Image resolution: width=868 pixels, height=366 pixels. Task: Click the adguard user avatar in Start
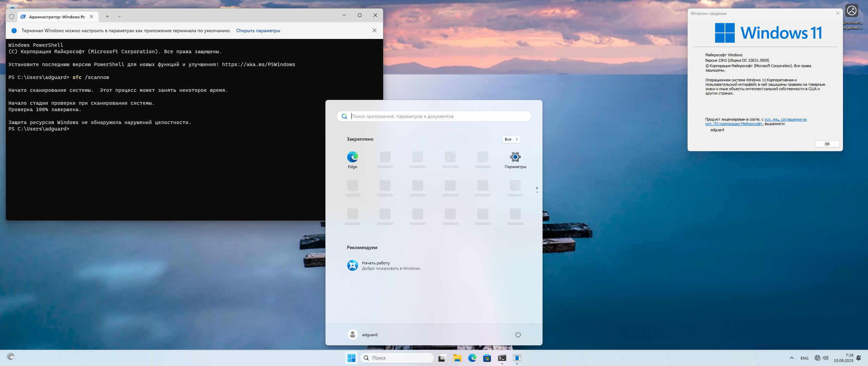(x=352, y=334)
